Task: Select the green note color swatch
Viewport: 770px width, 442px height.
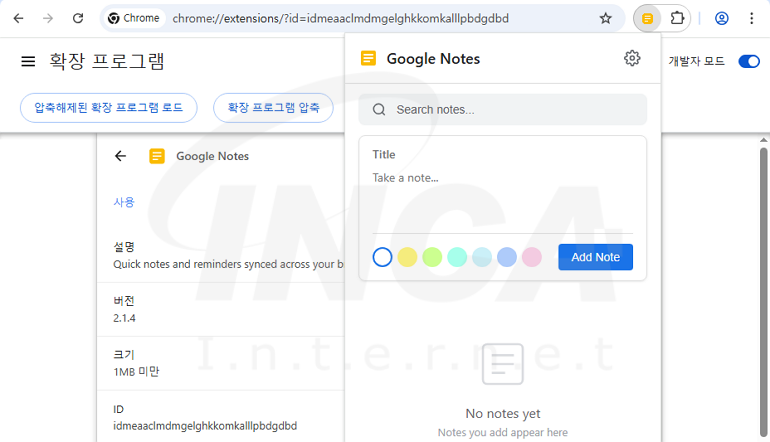Action: (x=432, y=257)
